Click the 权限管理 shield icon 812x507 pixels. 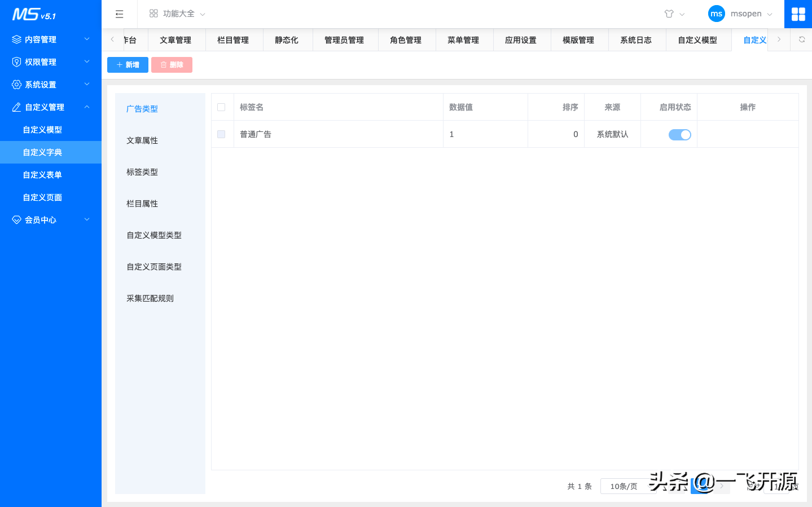click(16, 61)
